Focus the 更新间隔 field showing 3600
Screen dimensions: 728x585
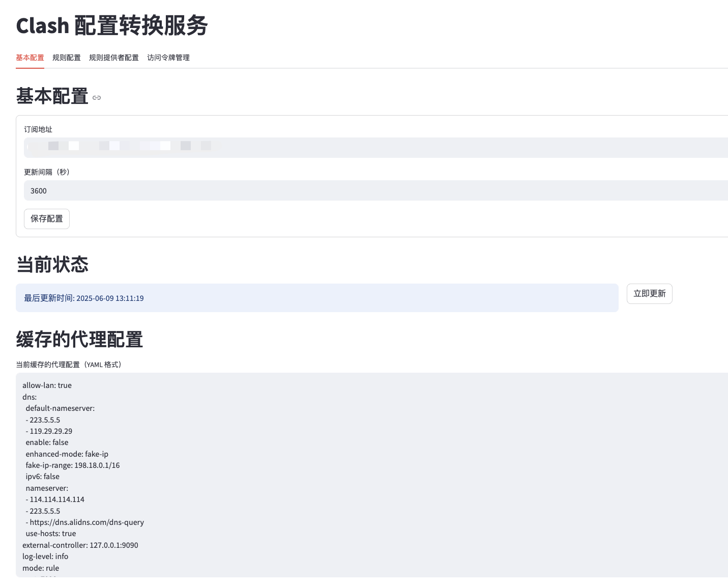[376, 190]
